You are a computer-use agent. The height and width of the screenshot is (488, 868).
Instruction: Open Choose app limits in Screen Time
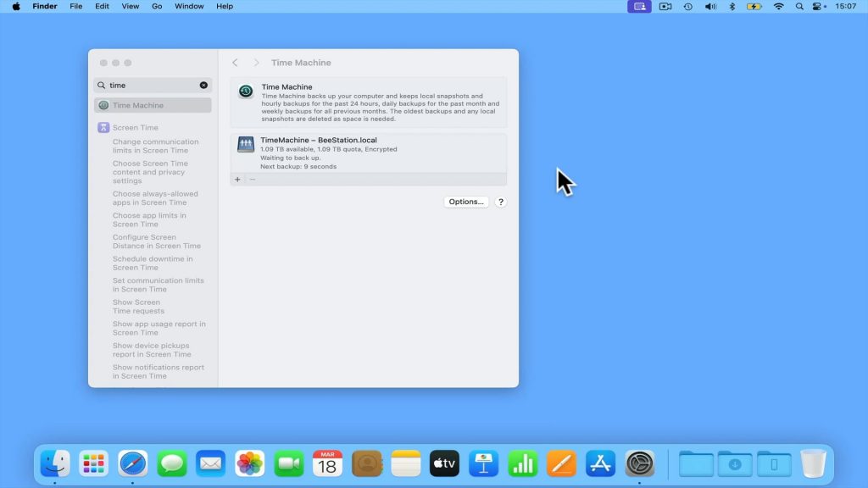[x=149, y=219]
